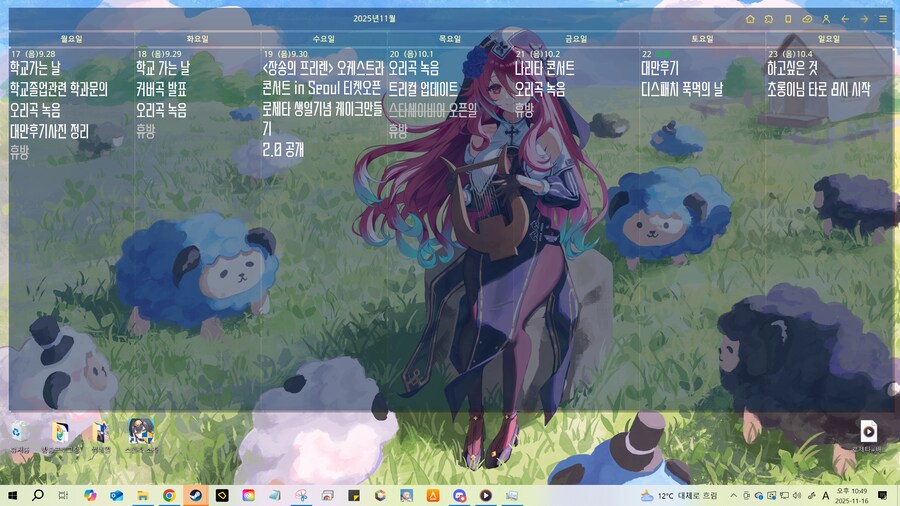Click '오리곡 녹음' entry on Tuesday 18

click(161, 110)
